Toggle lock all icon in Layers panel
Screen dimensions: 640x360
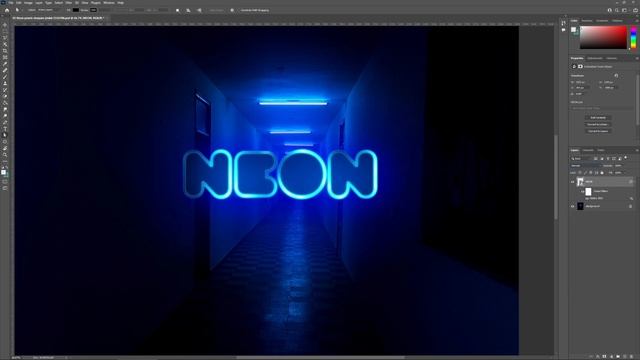[602, 173]
